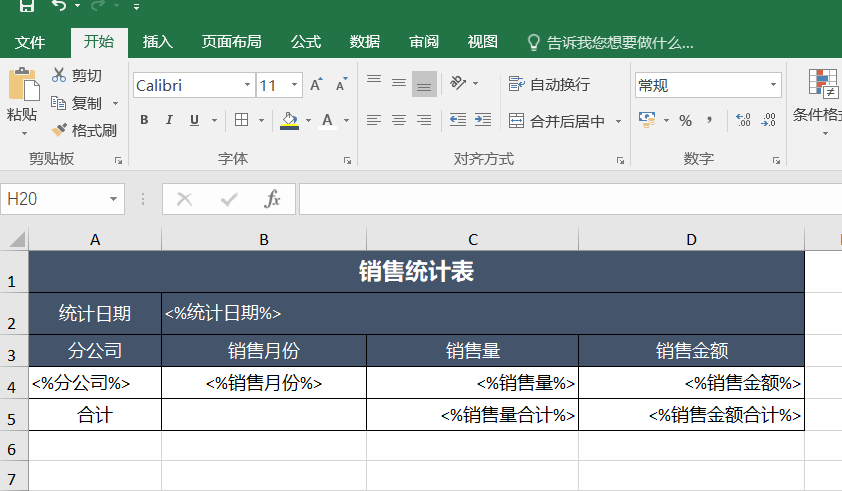Image resolution: width=842 pixels, height=491 pixels.
Task: Open the Calibri font name dropdown
Action: pyautogui.click(x=247, y=85)
